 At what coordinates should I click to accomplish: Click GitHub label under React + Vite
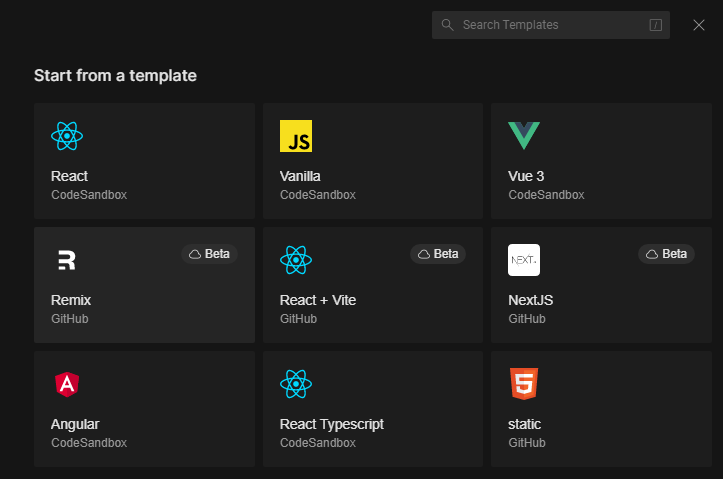coord(298,319)
